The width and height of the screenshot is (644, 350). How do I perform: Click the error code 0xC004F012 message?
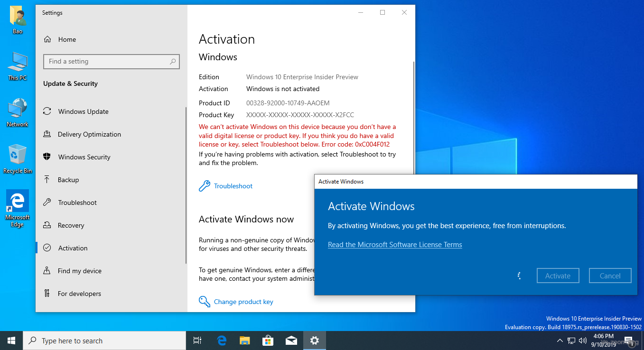[297, 136]
